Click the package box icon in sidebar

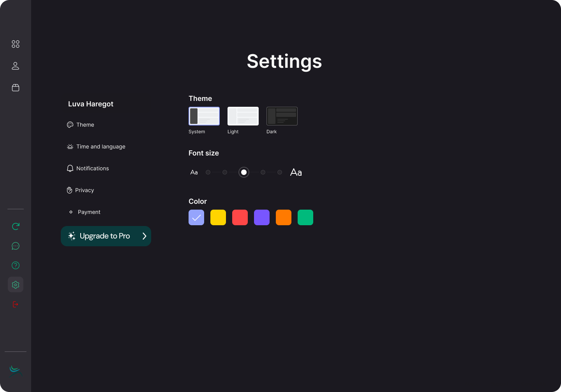tap(16, 88)
